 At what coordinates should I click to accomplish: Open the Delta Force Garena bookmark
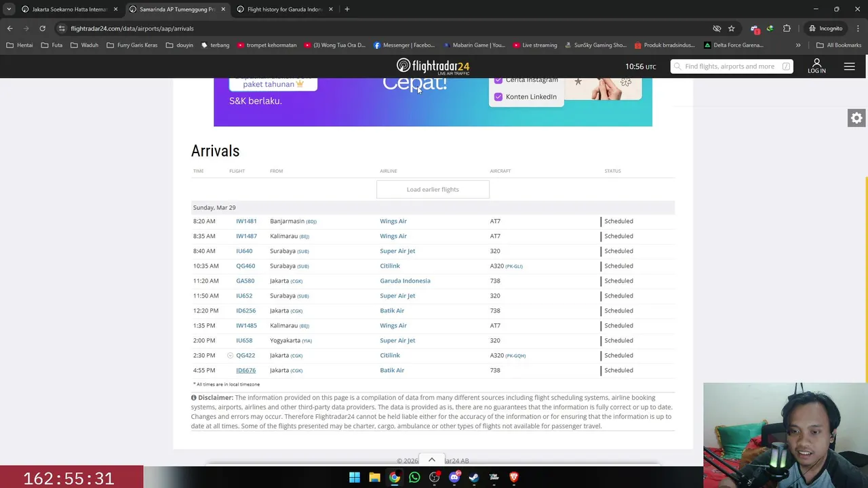(734, 45)
